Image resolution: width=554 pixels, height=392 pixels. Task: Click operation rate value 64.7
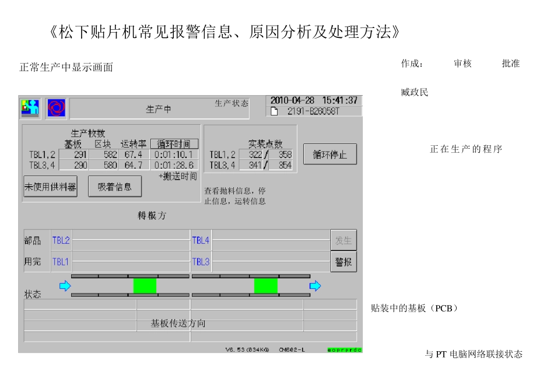[133, 165]
